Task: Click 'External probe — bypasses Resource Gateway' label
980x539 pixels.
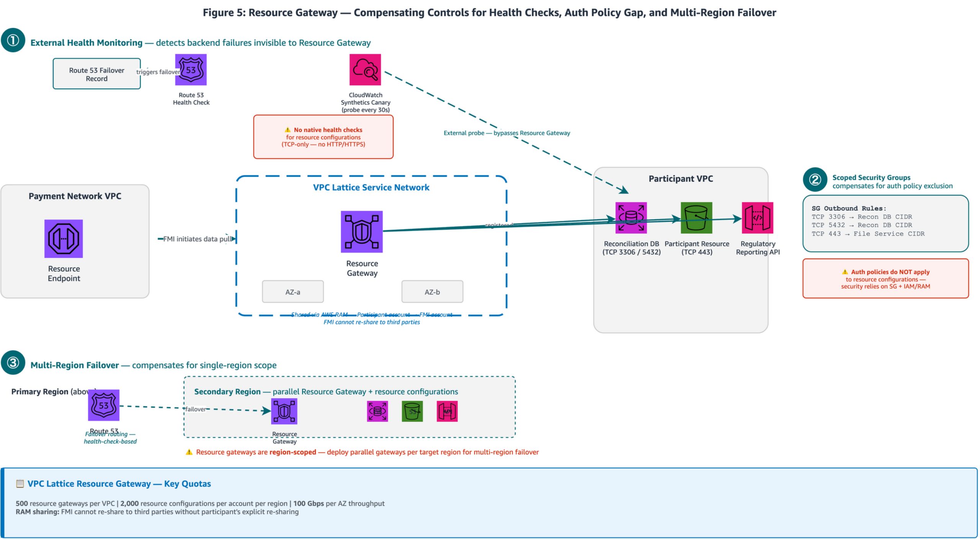Action: [506, 133]
